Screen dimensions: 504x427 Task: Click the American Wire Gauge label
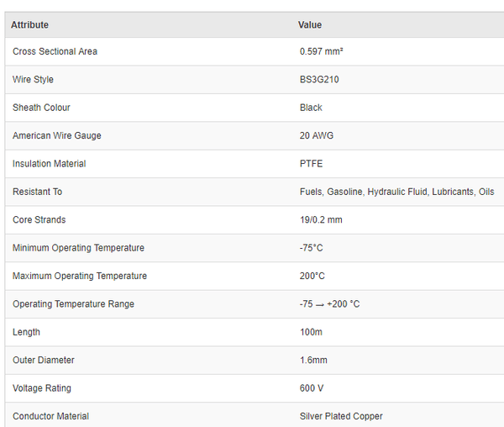click(56, 135)
